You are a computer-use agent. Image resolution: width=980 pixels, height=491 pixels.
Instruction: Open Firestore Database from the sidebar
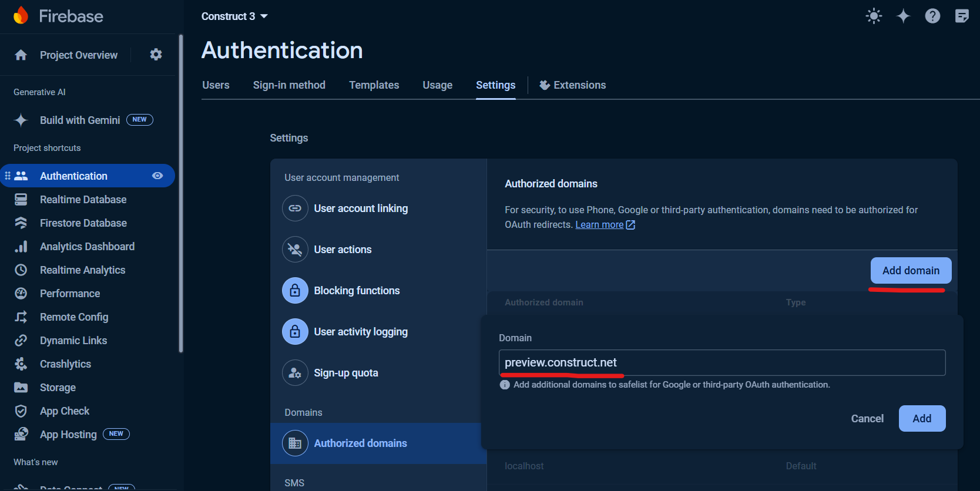point(83,223)
